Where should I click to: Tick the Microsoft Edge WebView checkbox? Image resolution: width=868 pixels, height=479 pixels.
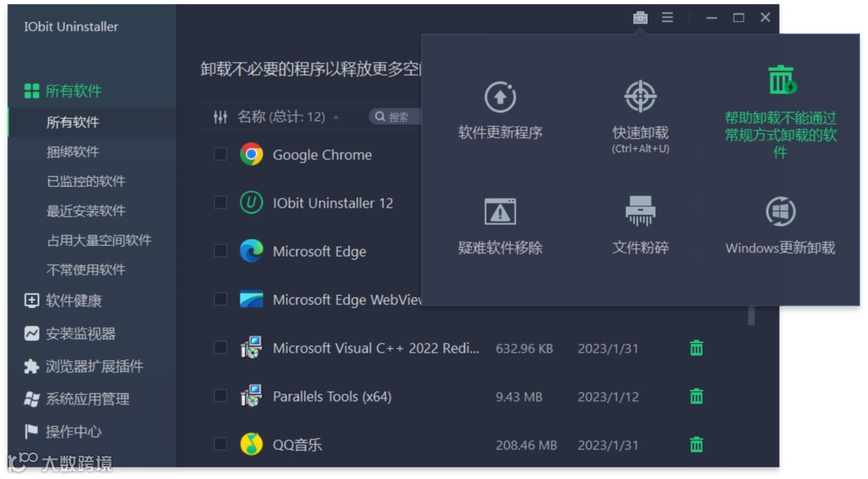(x=220, y=299)
